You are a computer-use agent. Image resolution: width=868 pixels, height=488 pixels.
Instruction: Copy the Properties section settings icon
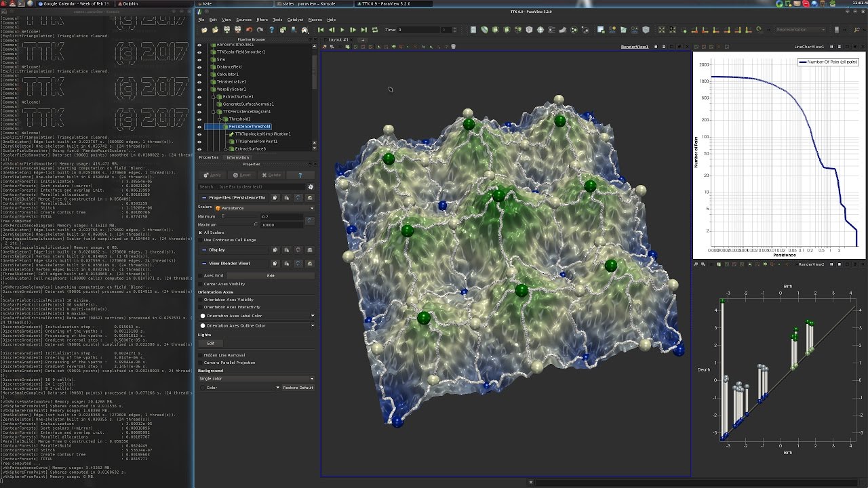(x=275, y=197)
